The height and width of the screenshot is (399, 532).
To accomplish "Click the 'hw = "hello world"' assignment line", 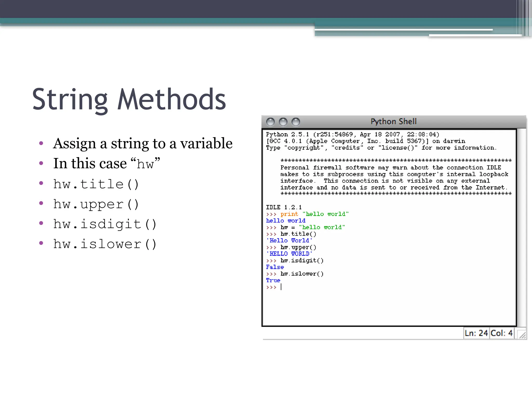I will click(306, 227).
